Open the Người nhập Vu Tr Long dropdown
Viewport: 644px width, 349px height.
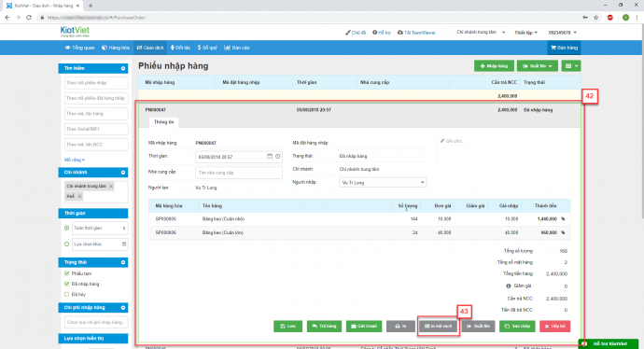click(383, 182)
